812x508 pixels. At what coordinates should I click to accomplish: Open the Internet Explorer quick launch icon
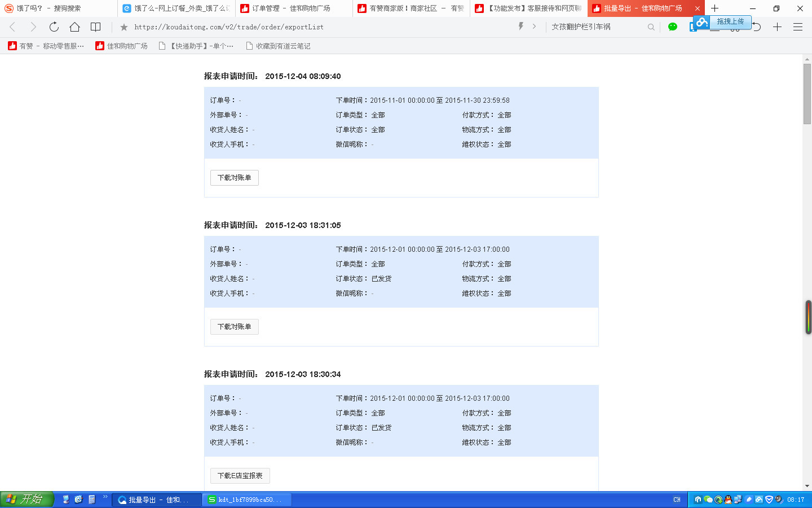click(x=79, y=500)
